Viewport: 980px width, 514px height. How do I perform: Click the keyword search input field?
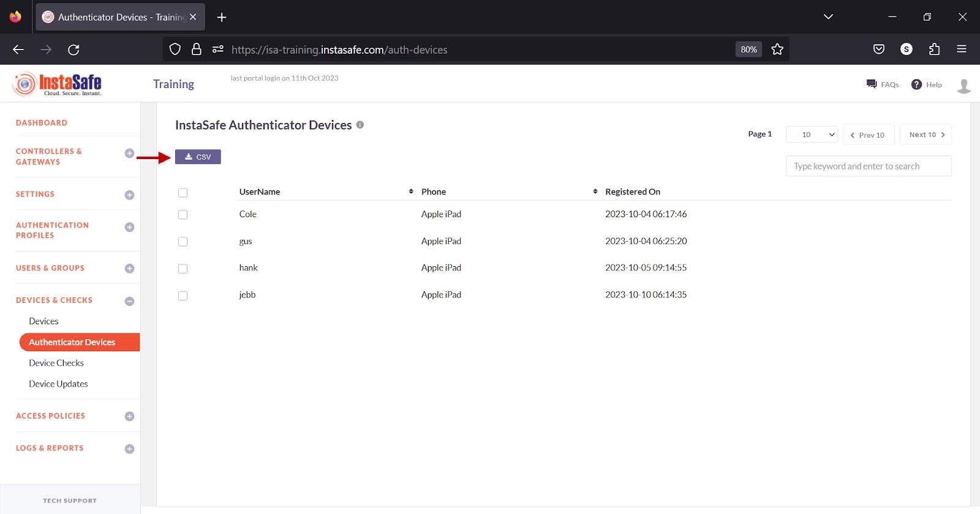[868, 166]
